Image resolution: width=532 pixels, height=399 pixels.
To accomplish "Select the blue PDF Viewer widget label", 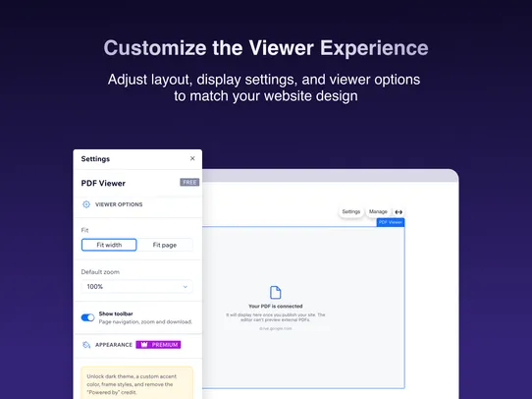I will pyautogui.click(x=391, y=222).
